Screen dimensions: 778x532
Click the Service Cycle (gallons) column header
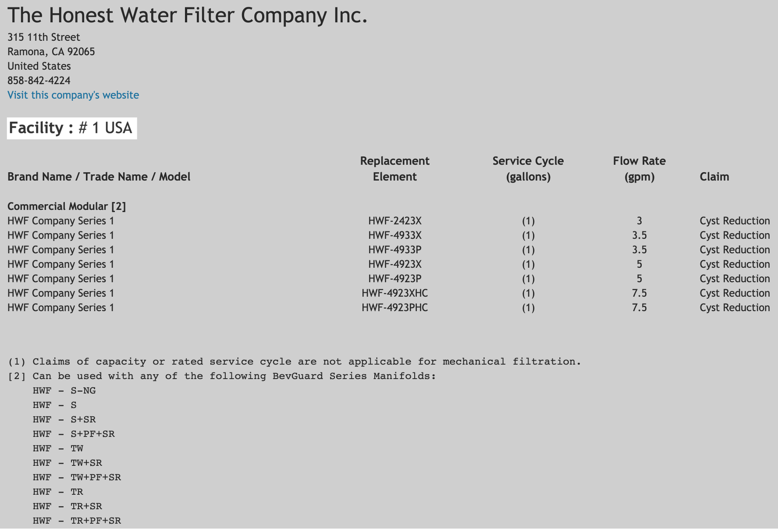point(528,169)
